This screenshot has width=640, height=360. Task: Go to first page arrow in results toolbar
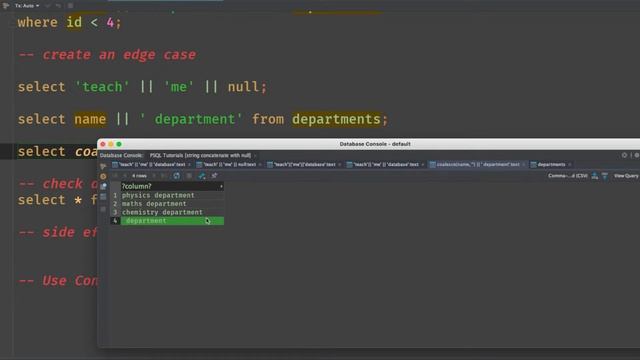(116, 176)
